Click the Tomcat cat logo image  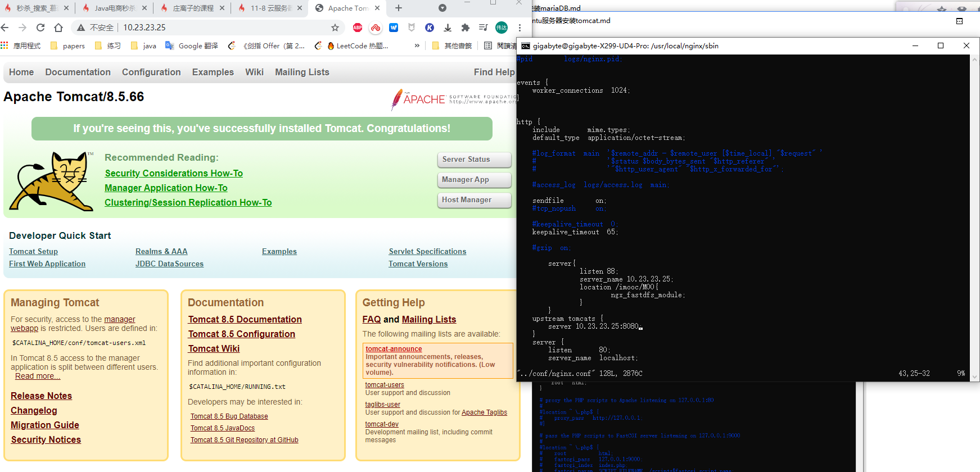(52, 181)
